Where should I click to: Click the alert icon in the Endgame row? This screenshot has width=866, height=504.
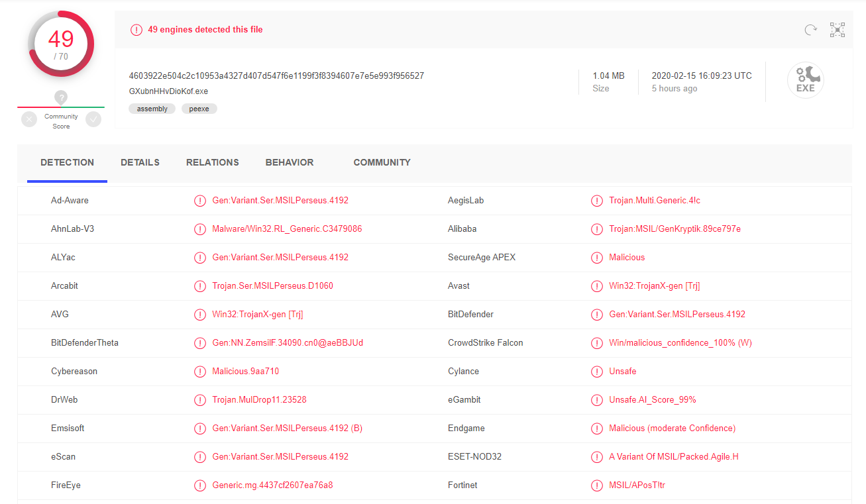tap(597, 428)
